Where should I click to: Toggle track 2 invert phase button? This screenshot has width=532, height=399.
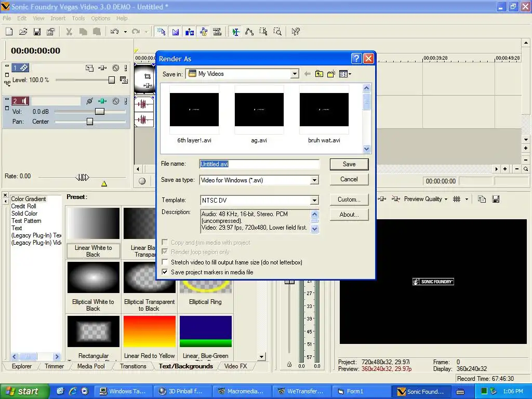[x=89, y=101]
